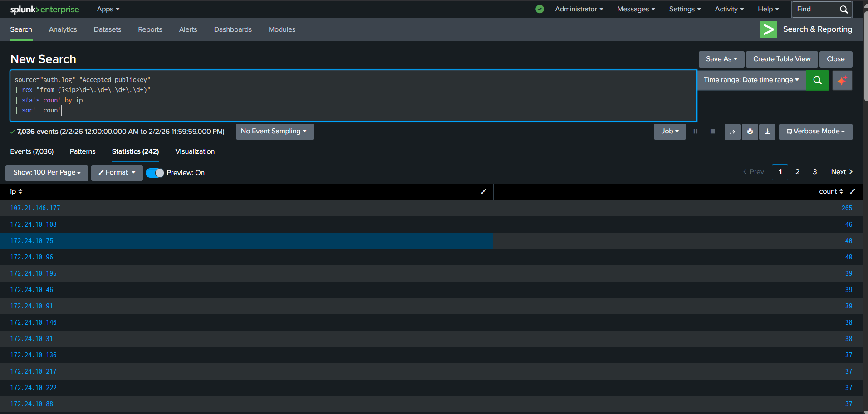Click Next page link
The image size is (868, 414).
pos(842,172)
